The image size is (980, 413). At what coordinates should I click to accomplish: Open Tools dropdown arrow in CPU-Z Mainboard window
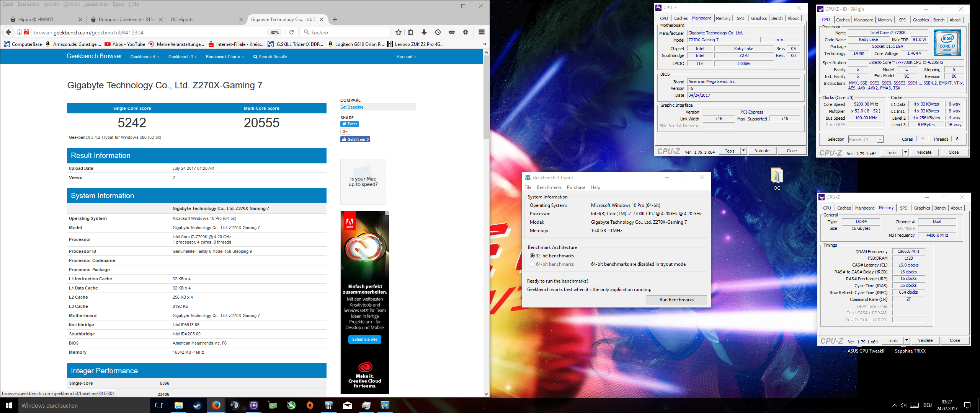pyautogui.click(x=743, y=151)
